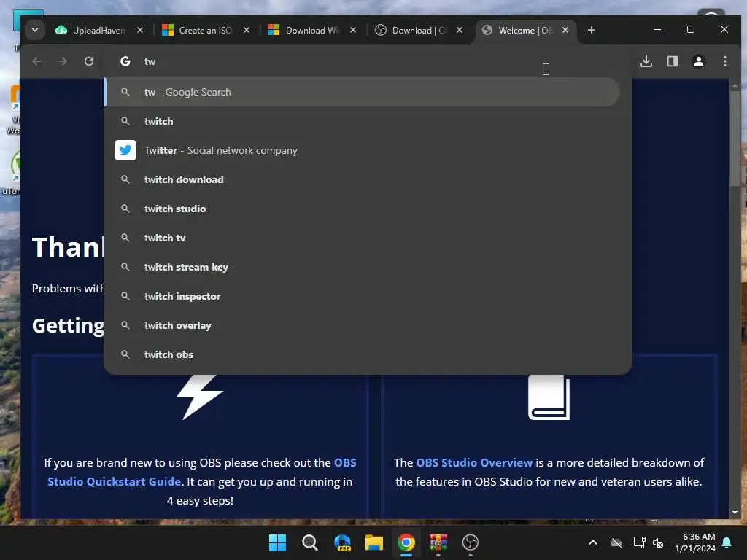Select the Welcome | OBS tab
This screenshot has width=747, height=560.
tap(524, 30)
